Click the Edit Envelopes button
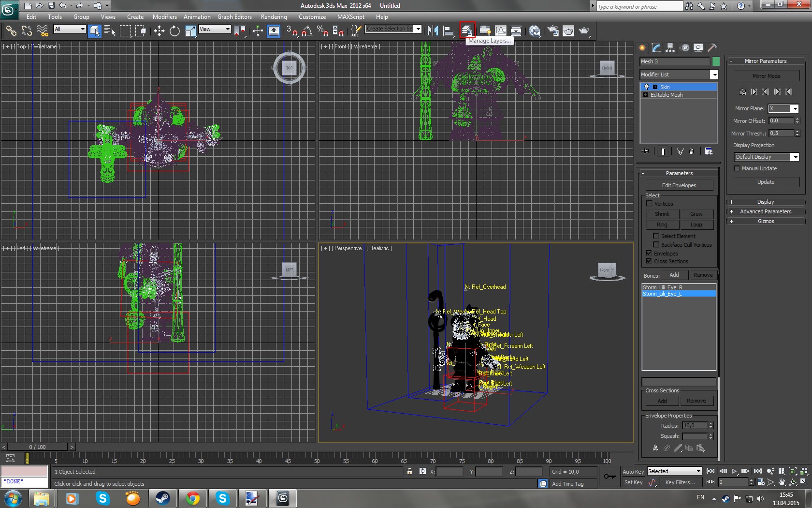812x508 pixels. pos(679,185)
